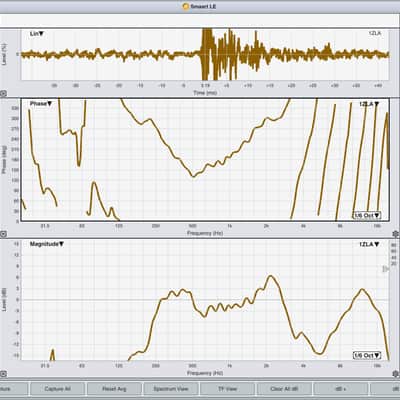Open trace selector dropdown in phase plot
This screenshot has width=400, height=400.
click(369, 104)
